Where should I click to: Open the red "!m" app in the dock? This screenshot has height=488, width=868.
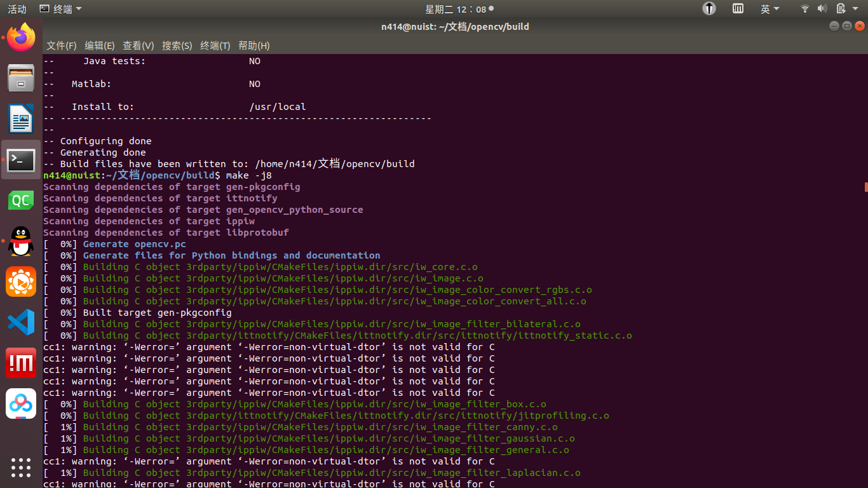click(21, 363)
